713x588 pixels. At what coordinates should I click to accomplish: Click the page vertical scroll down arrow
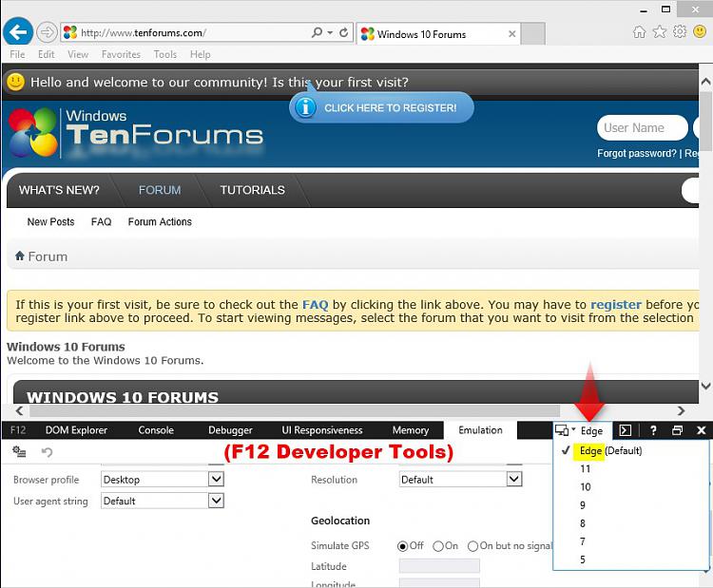click(x=705, y=386)
